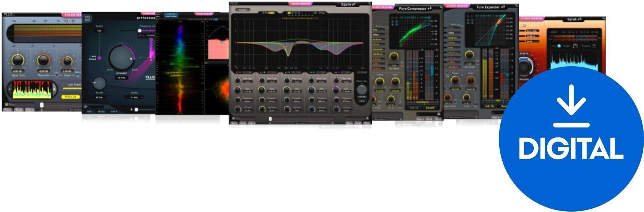Click the bottom-left Save button in Epure
Viewport: 644px width, 212px height.
click(x=234, y=123)
